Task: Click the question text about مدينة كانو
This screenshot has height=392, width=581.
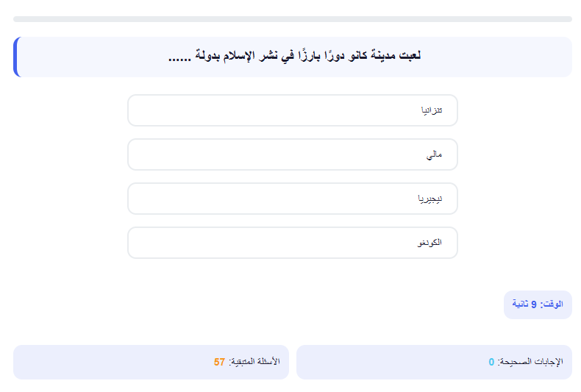Action: (295, 56)
